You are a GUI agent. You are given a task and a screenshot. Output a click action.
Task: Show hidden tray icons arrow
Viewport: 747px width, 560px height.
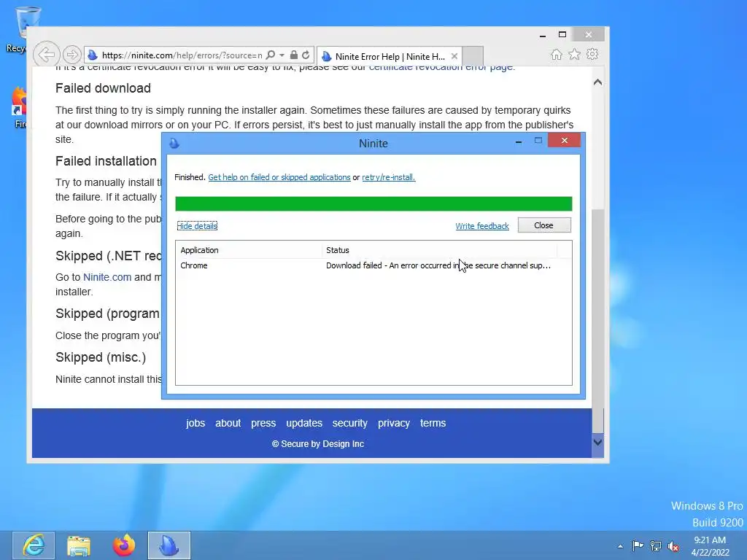[620, 546]
